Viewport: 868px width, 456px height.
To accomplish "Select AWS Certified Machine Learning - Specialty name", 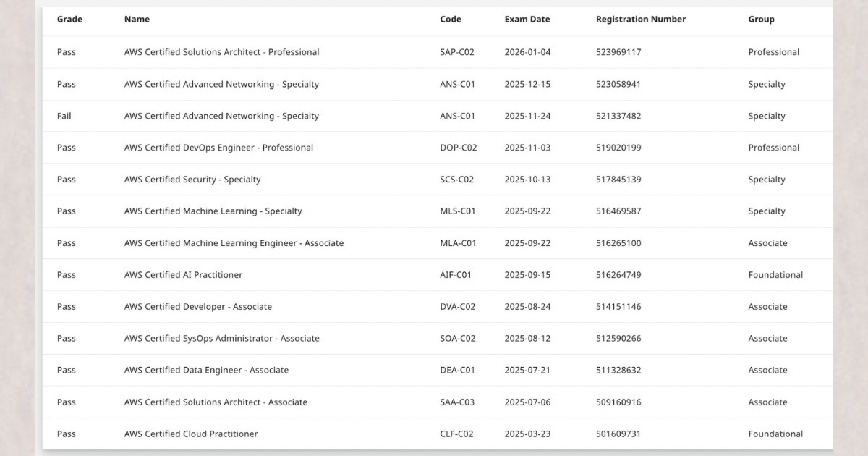I will point(213,211).
